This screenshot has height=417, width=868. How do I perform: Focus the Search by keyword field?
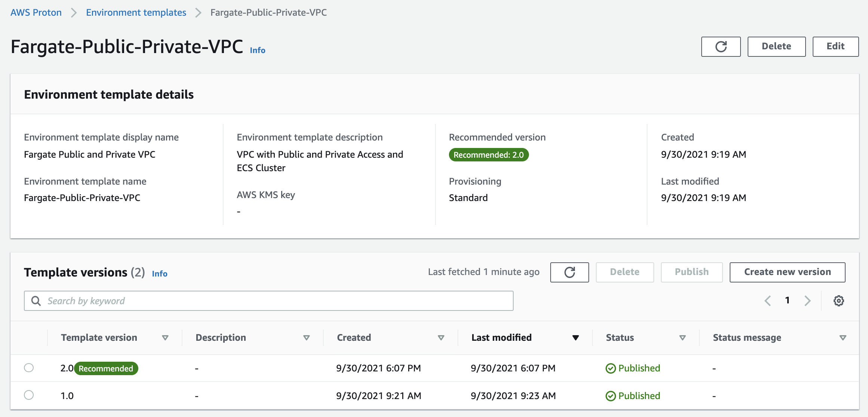[268, 301]
